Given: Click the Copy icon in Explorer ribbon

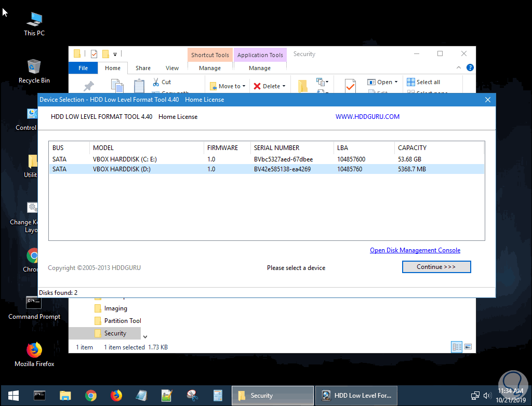Looking at the screenshot, I should click(x=117, y=86).
